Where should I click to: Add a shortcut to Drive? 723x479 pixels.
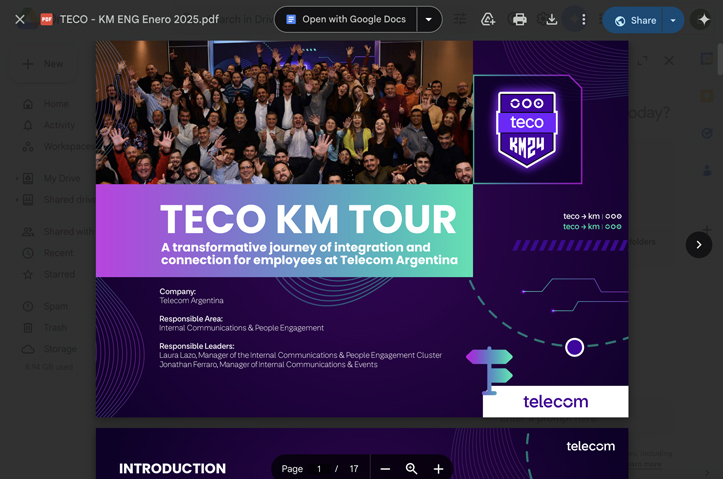click(x=488, y=19)
